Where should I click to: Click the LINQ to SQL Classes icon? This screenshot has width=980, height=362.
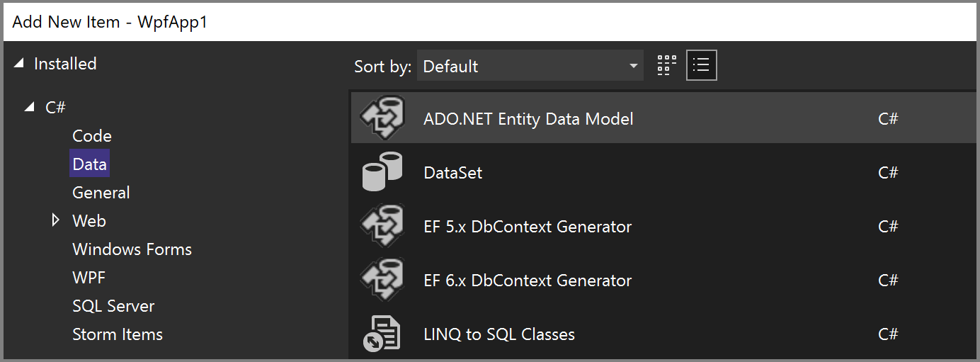pyautogui.click(x=382, y=334)
